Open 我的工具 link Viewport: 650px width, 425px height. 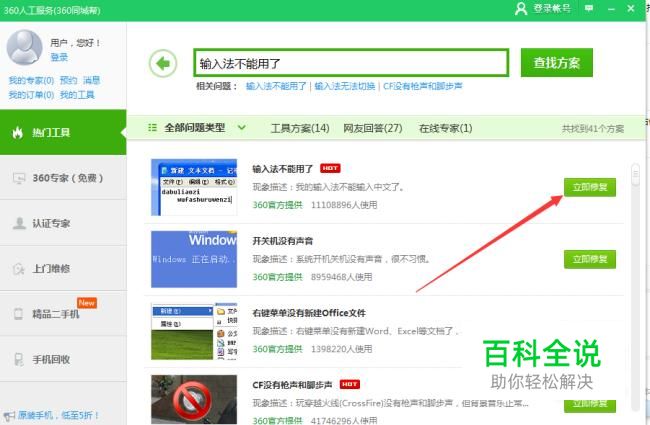(x=77, y=95)
